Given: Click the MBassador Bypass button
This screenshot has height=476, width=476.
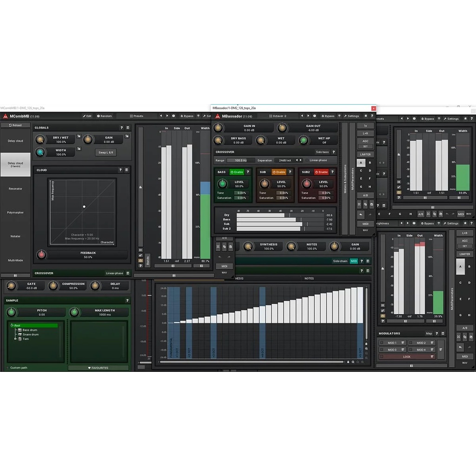Looking at the screenshot, I should coord(327,116).
